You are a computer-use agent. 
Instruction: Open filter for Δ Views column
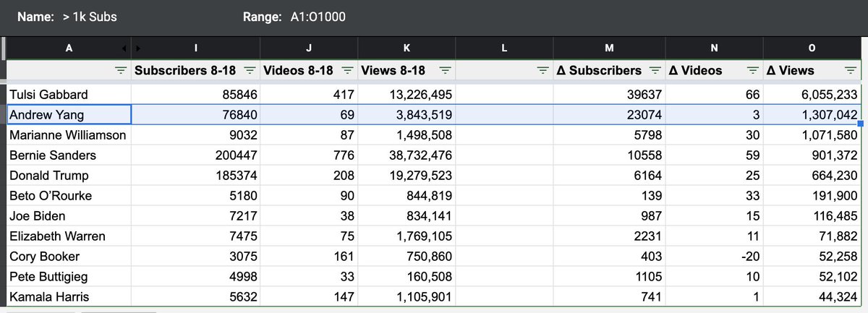click(851, 70)
